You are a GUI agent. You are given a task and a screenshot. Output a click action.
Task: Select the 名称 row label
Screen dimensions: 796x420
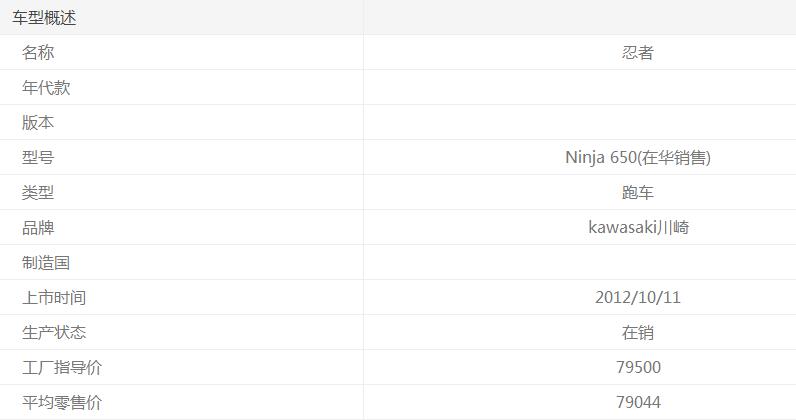point(38,53)
